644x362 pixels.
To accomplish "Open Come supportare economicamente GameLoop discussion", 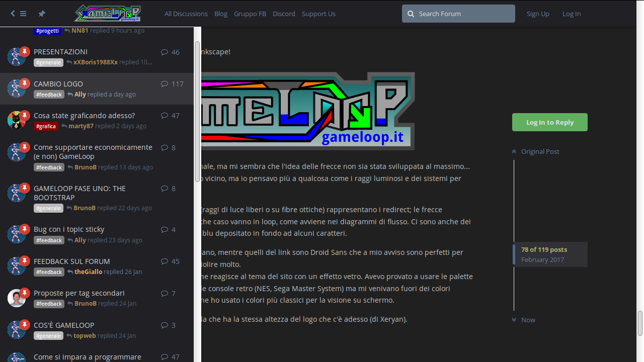I will (x=93, y=152).
